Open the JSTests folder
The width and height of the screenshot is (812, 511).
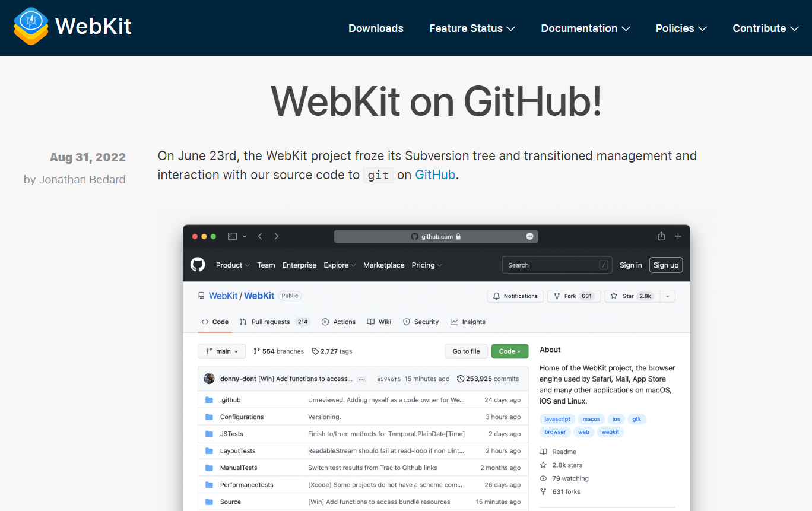231,434
